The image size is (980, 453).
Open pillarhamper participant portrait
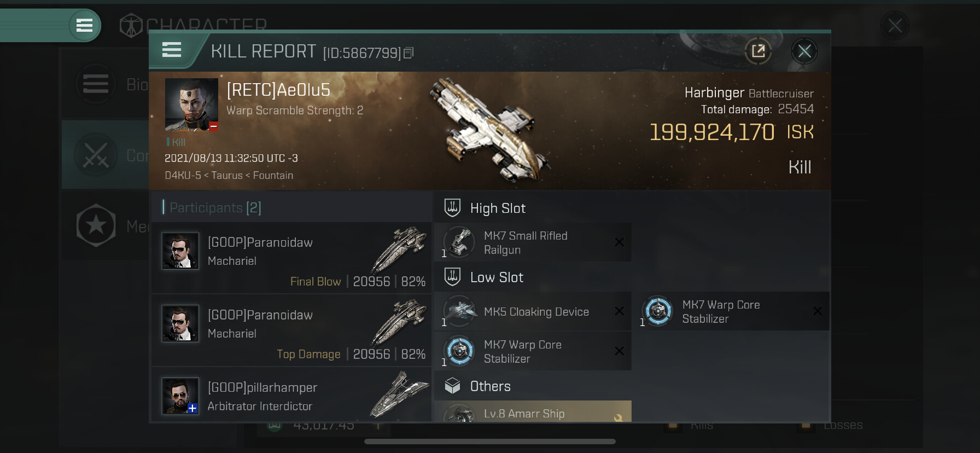coord(180,396)
